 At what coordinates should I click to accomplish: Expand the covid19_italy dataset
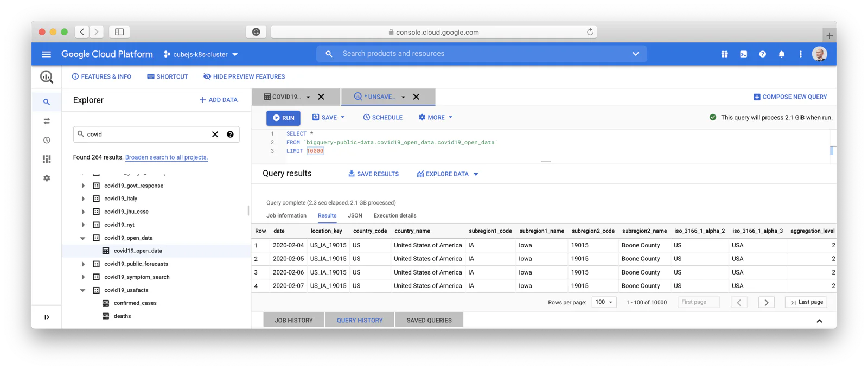pos(83,199)
